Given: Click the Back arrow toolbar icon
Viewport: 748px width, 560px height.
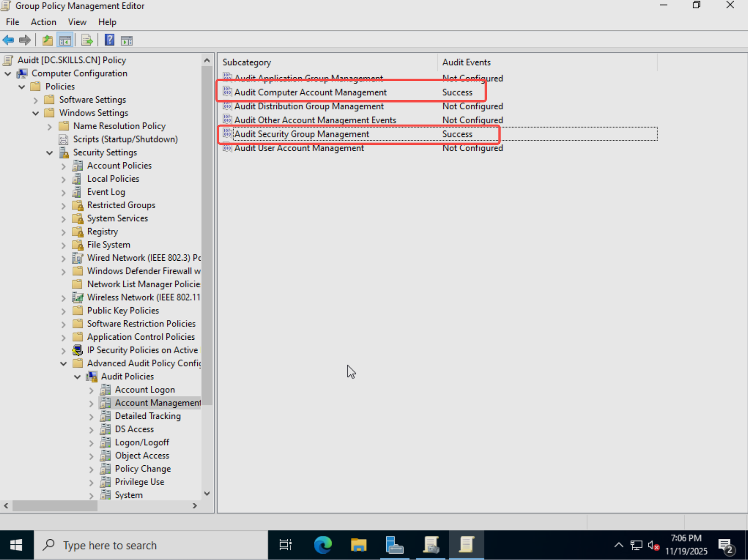Looking at the screenshot, I should (8, 40).
